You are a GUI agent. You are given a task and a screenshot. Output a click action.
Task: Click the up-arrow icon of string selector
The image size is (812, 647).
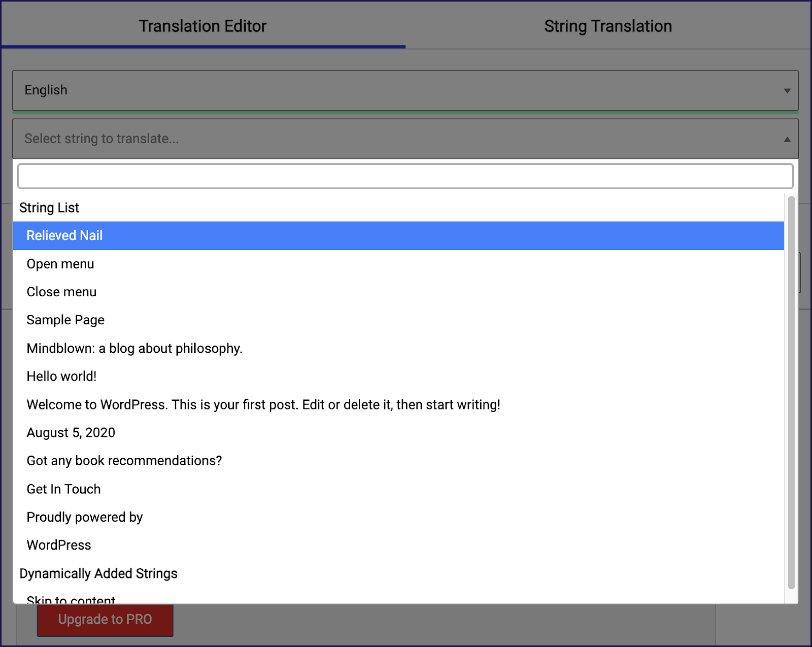coord(787,139)
